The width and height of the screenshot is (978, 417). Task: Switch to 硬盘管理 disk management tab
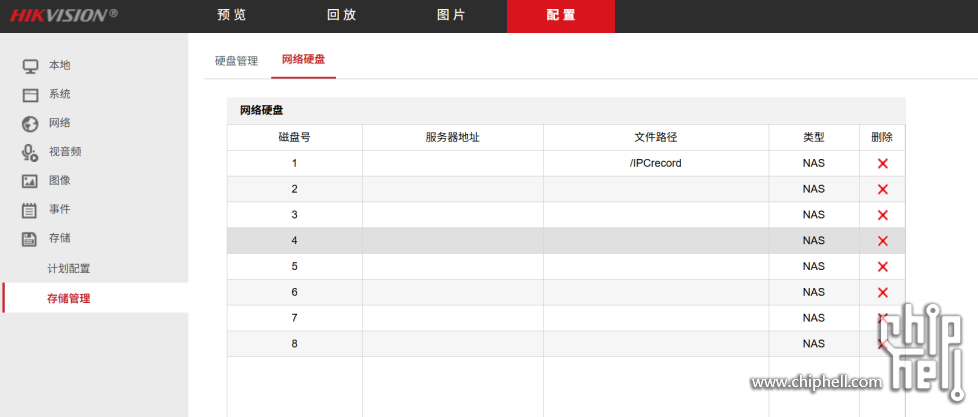pyautogui.click(x=236, y=60)
